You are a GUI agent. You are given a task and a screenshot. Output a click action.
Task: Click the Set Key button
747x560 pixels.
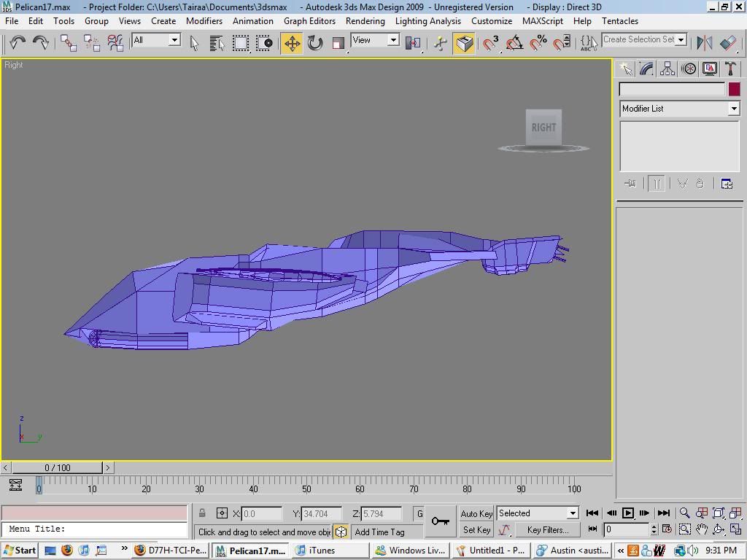coord(476,529)
